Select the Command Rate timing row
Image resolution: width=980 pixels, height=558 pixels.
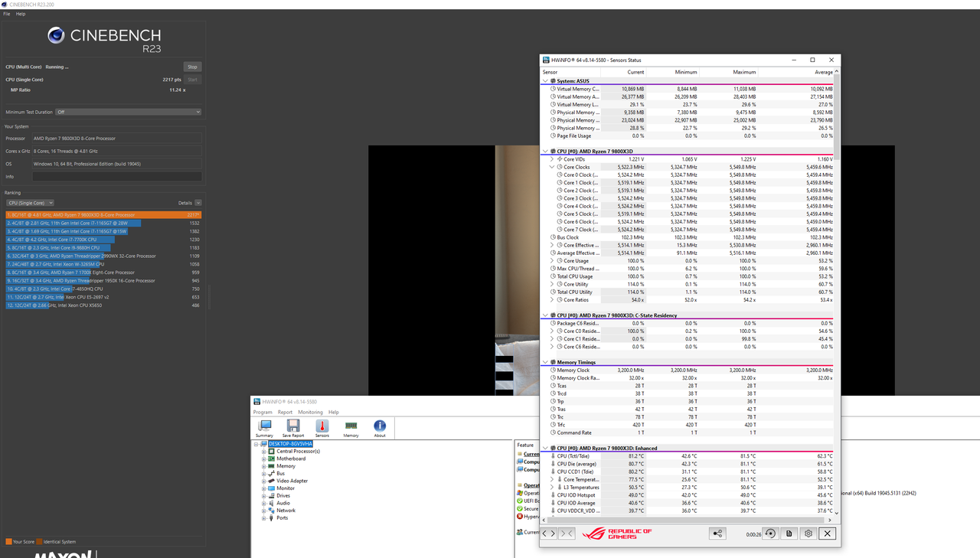688,432
